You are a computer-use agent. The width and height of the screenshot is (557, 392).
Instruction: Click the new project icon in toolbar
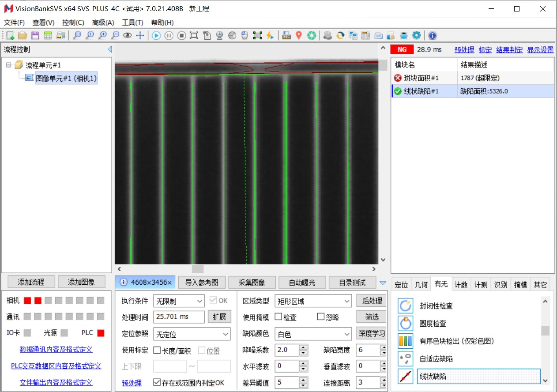click(10, 36)
